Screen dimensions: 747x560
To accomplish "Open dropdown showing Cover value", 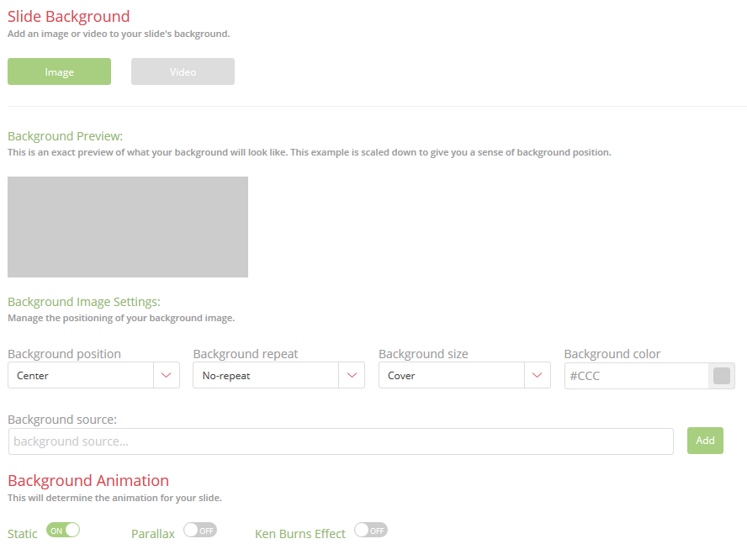I will pos(451,376).
